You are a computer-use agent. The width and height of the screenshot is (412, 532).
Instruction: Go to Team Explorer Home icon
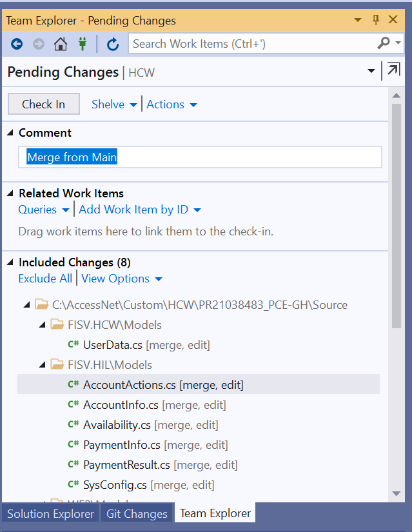(x=60, y=44)
